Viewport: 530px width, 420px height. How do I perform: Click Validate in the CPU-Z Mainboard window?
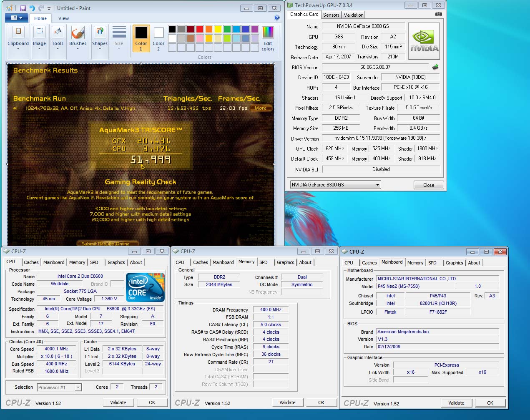coord(456,403)
